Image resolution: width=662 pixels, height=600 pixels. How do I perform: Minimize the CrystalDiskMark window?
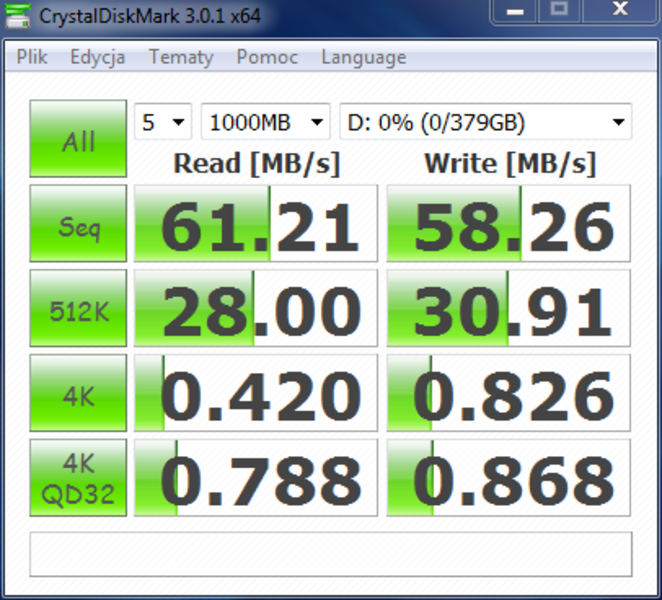(514, 11)
